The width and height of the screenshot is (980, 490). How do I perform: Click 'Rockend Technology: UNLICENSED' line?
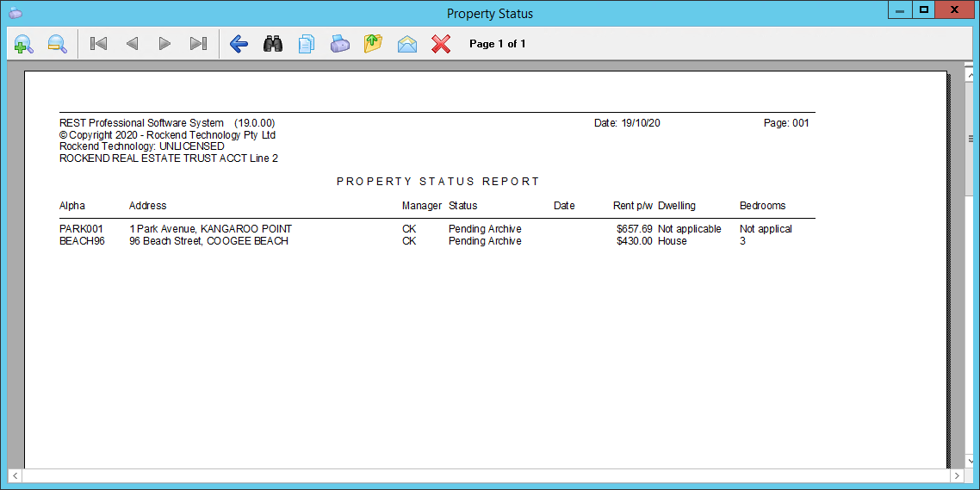pos(142,147)
